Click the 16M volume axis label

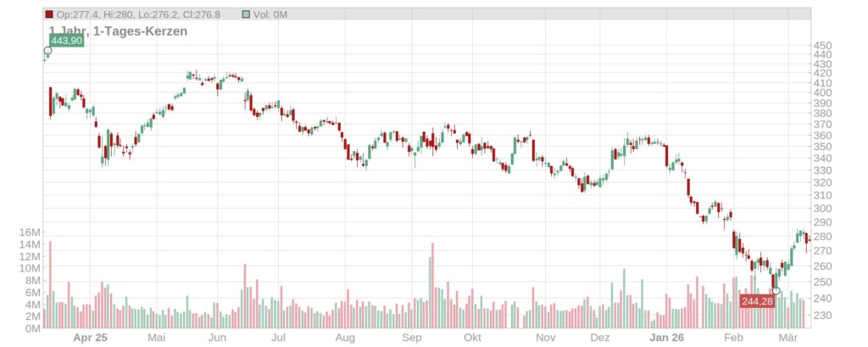(31, 232)
